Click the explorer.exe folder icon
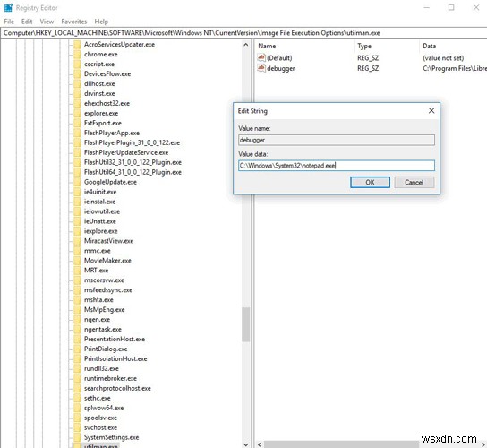The height and width of the screenshot is (448, 487). pos(77,113)
